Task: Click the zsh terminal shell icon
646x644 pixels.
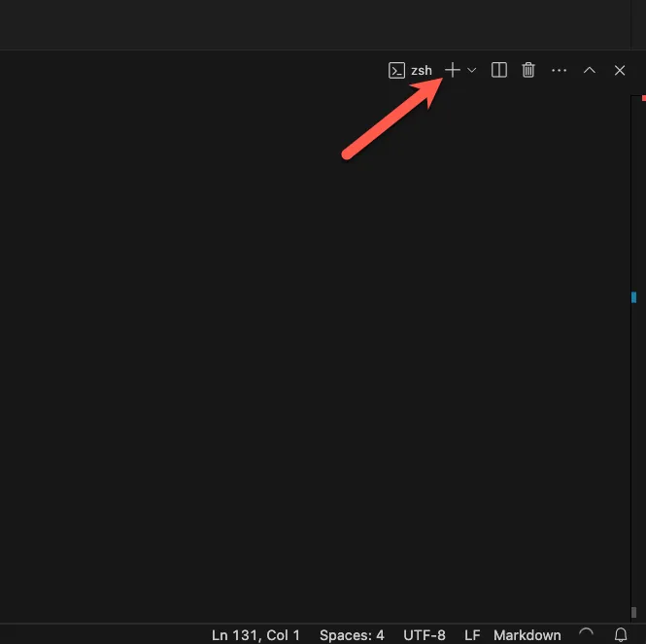Action: click(396, 70)
